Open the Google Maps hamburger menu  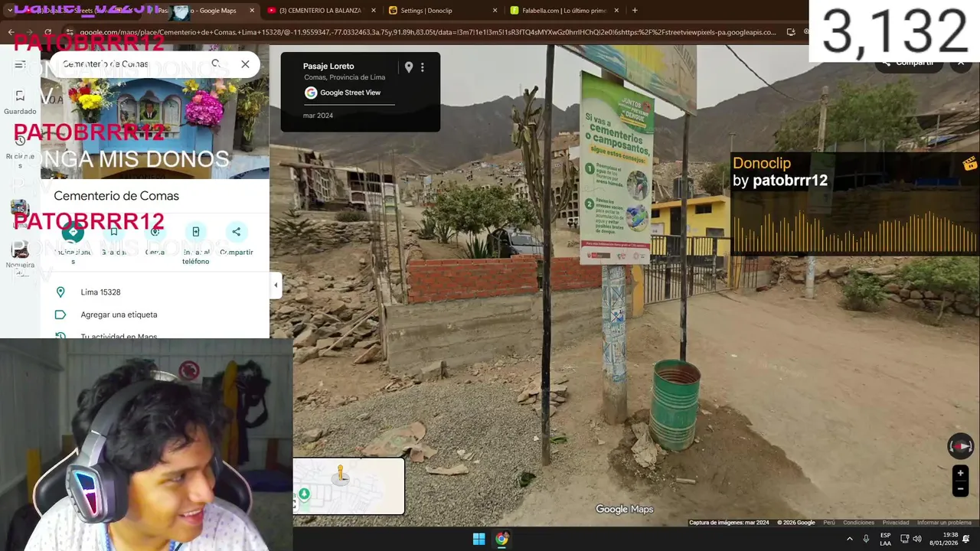click(x=20, y=65)
